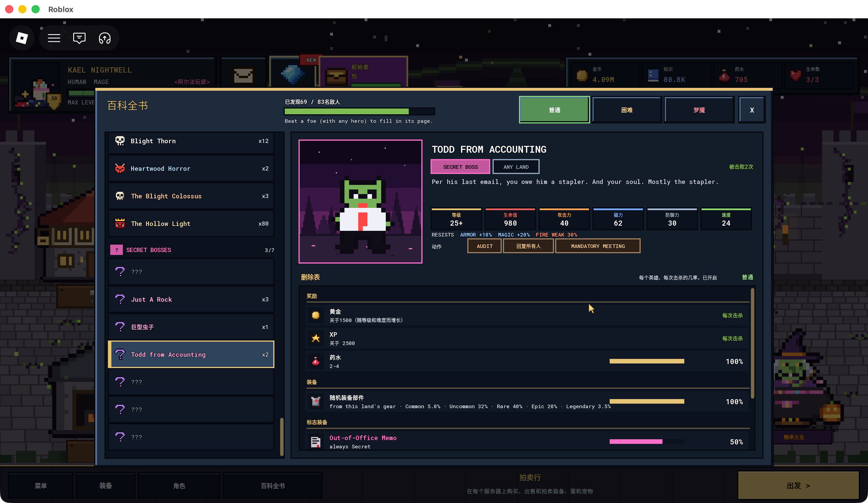Viewport: 868px width, 503px height.
Task: Switch to the 梦魇 difficulty tab
Action: click(699, 110)
